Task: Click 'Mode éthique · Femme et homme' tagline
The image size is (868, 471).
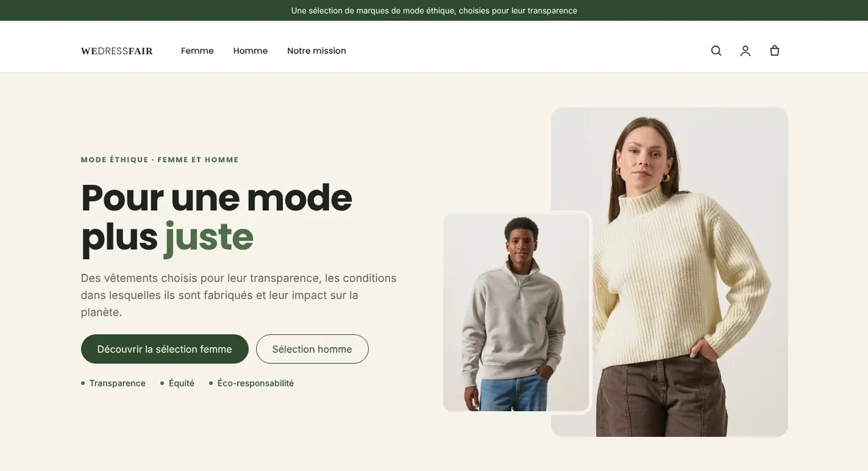Action: [x=160, y=160]
